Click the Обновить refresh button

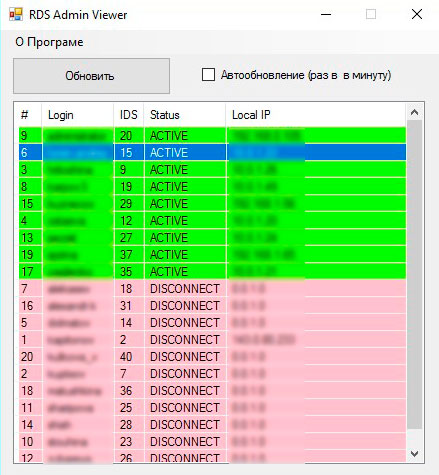click(91, 76)
